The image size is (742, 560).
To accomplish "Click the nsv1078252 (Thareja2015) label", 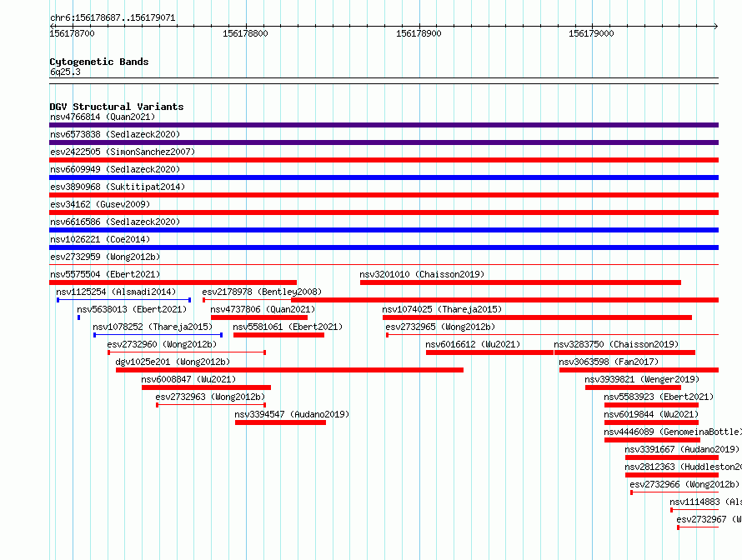I will tap(153, 327).
